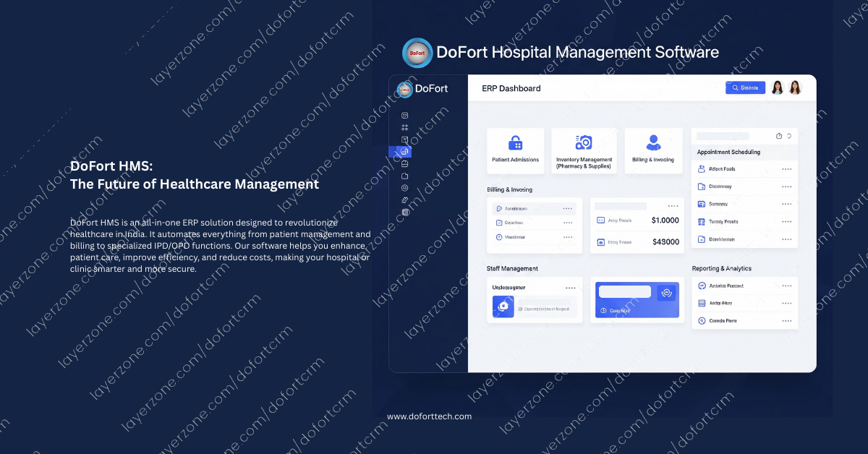This screenshot has height=454, width=868.
Task: Expand the up-down chevron above Appointment Scheduling
Action: [x=789, y=136]
